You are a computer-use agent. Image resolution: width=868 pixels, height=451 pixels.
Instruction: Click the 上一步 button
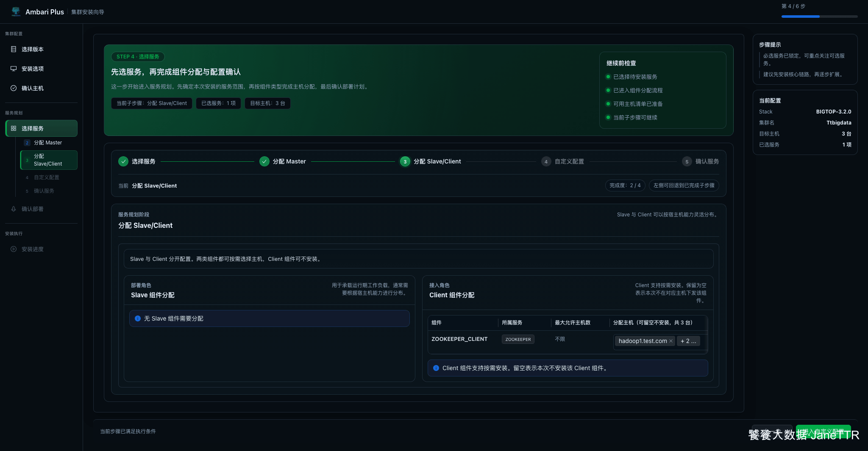point(772,432)
